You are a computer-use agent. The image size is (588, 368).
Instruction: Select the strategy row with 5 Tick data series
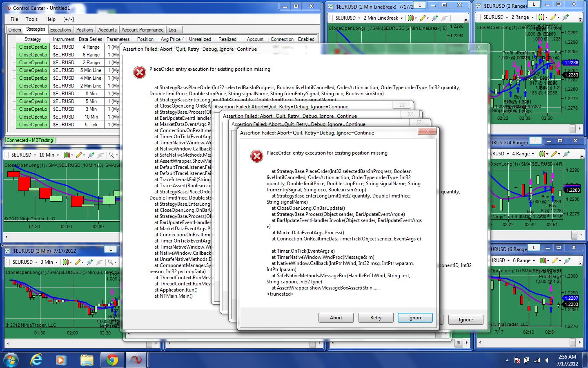click(68, 125)
